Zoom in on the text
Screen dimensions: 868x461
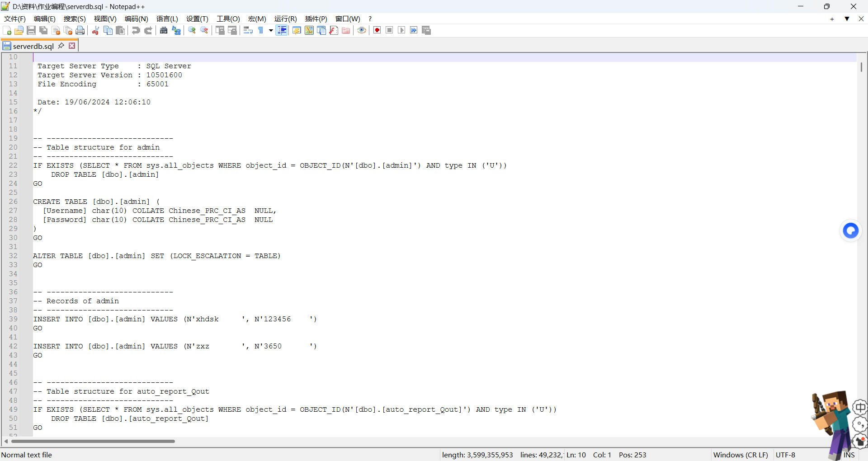click(192, 30)
